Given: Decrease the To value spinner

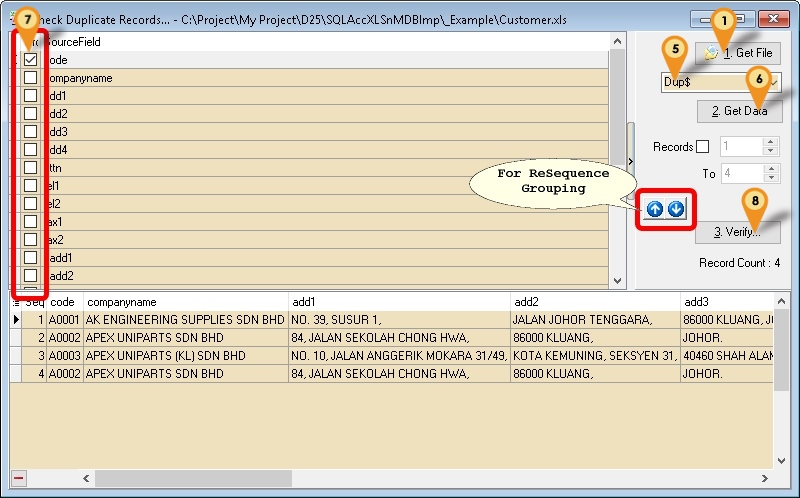Looking at the screenshot, I should [x=770, y=178].
